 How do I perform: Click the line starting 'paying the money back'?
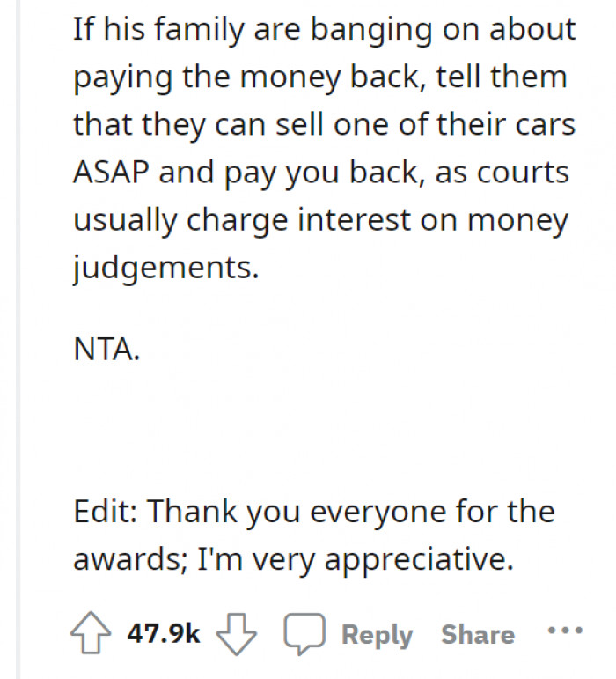(x=320, y=77)
